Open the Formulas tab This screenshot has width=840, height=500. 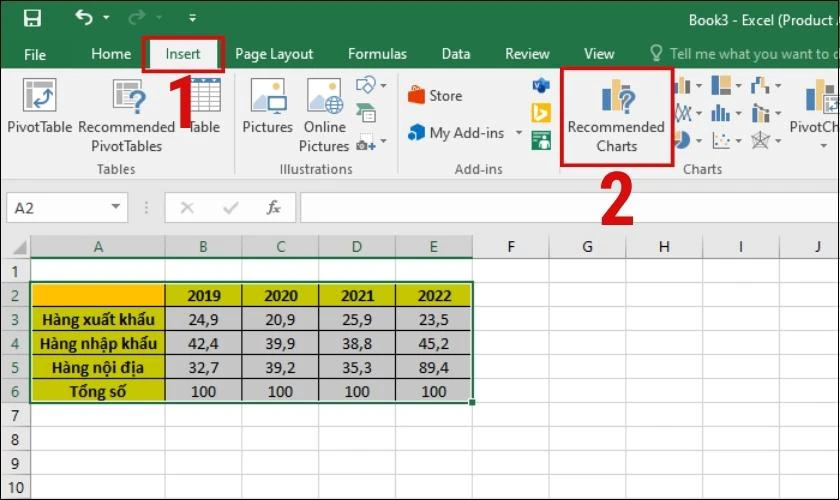coord(377,54)
